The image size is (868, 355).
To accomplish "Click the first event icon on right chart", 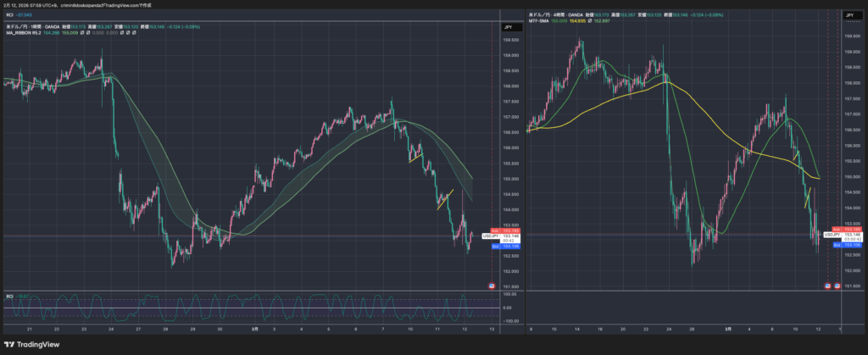I will point(828,286).
